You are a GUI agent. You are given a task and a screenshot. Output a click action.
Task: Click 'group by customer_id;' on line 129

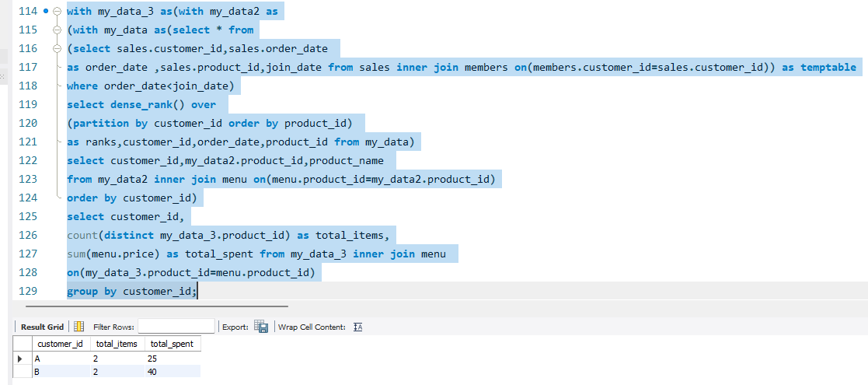click(x=132, y=292)
